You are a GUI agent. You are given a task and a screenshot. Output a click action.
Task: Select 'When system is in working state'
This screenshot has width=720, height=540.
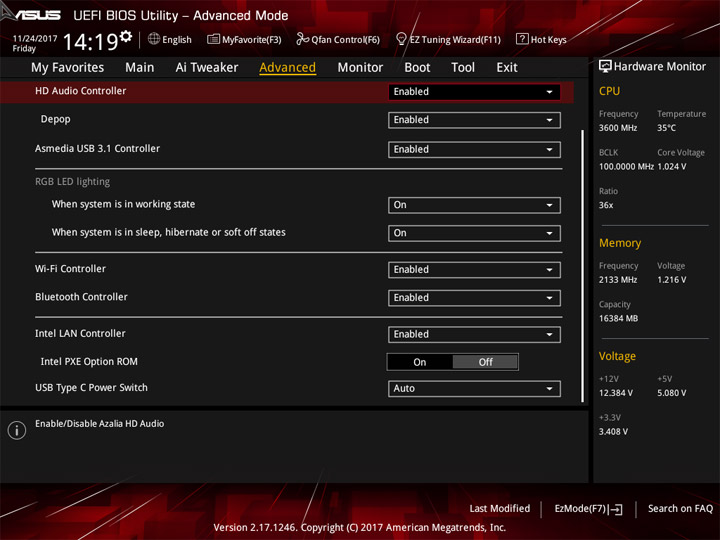(x=123, y=204)
